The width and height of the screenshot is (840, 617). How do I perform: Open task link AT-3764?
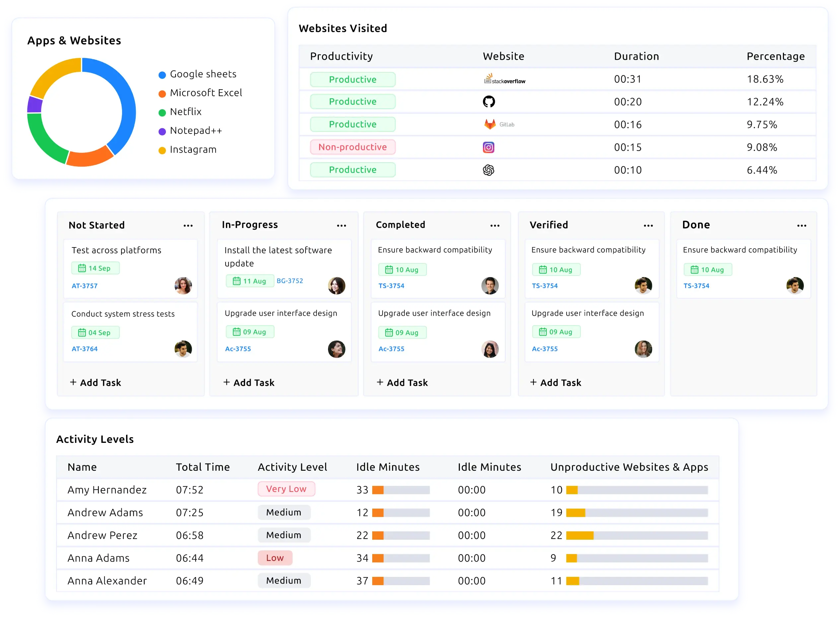[84, 349]
